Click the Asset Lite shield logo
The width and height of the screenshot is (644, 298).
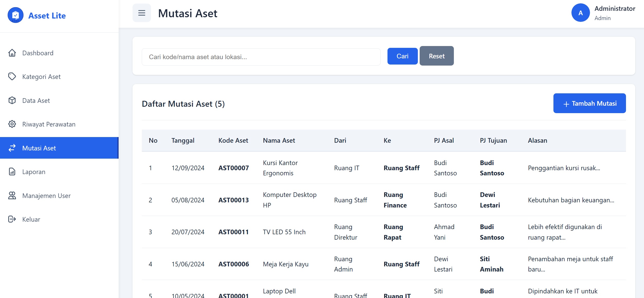click(x=15, y=15)
